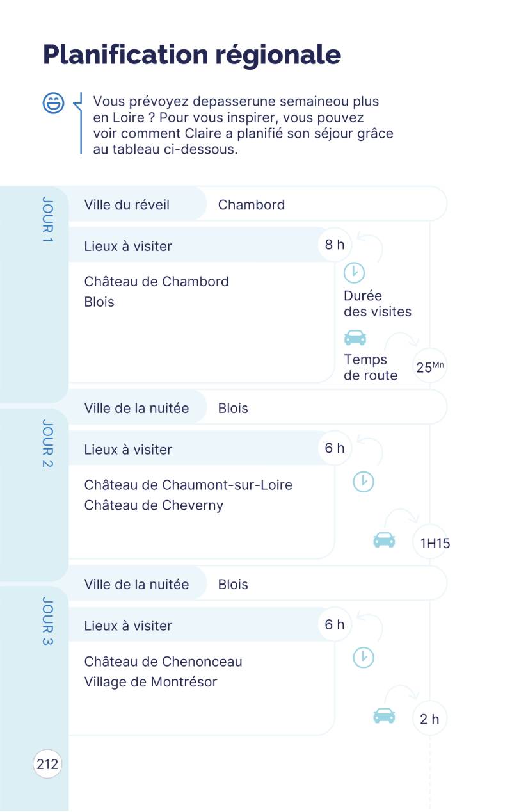512x812 pixels.
Task: Click the car icon in Jour 2
Action: [x=384, y=540]
